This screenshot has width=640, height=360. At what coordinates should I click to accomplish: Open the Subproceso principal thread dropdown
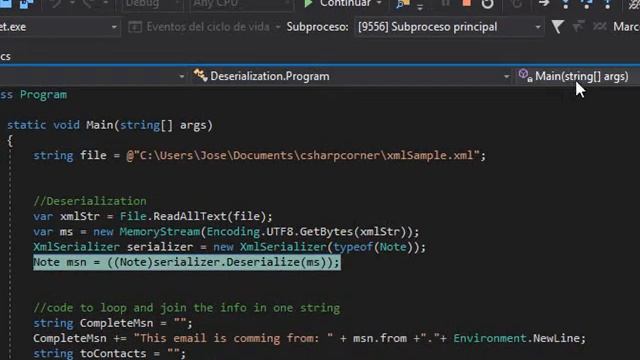coord(449,27)
